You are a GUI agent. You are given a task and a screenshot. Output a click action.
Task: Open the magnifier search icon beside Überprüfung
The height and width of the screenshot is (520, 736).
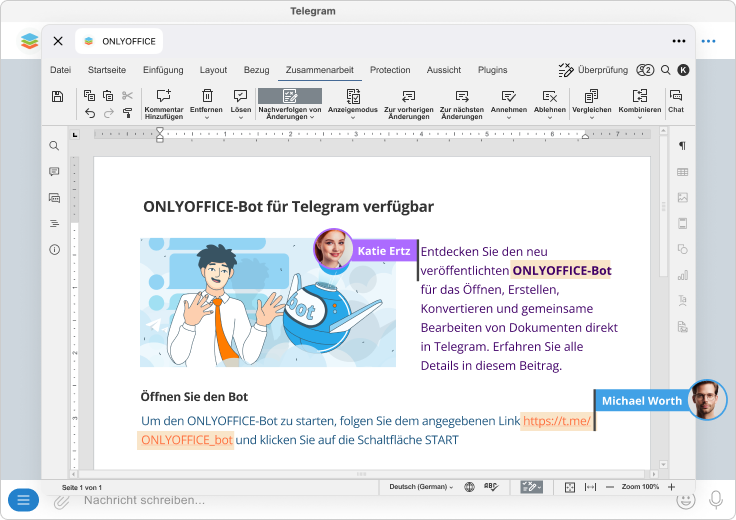(666, 70)
